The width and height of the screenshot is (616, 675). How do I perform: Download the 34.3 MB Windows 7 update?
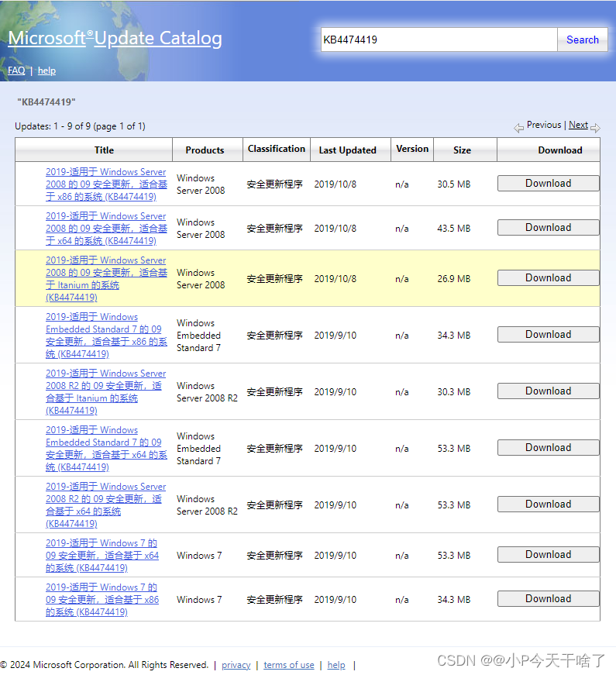tap(549, 599)
